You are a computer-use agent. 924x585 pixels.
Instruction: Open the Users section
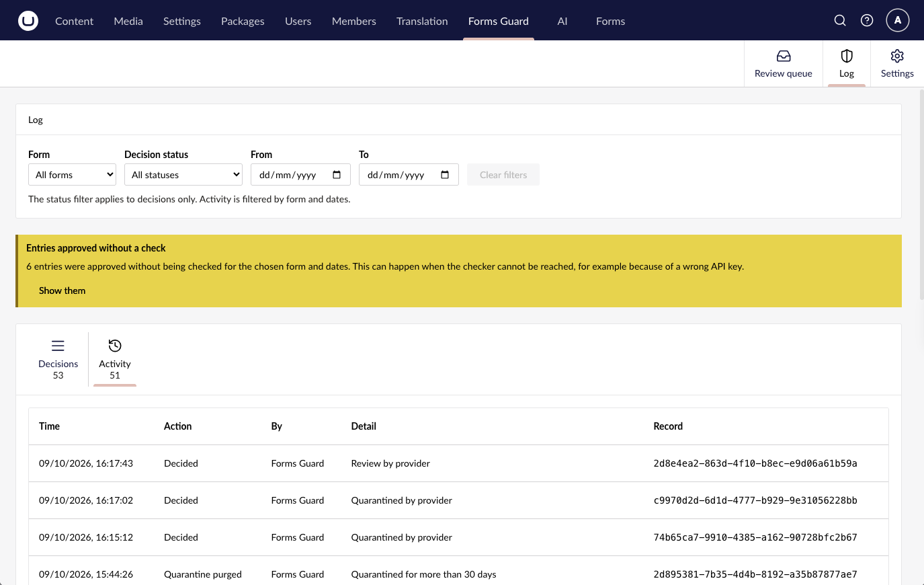pyautogui.click(x=298, y=21)
